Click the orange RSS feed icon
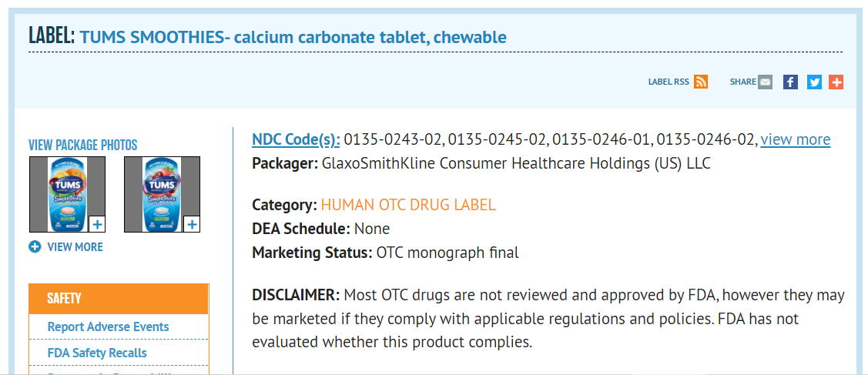The width and height of the screenshot is (868, 375). coord(701,82)
